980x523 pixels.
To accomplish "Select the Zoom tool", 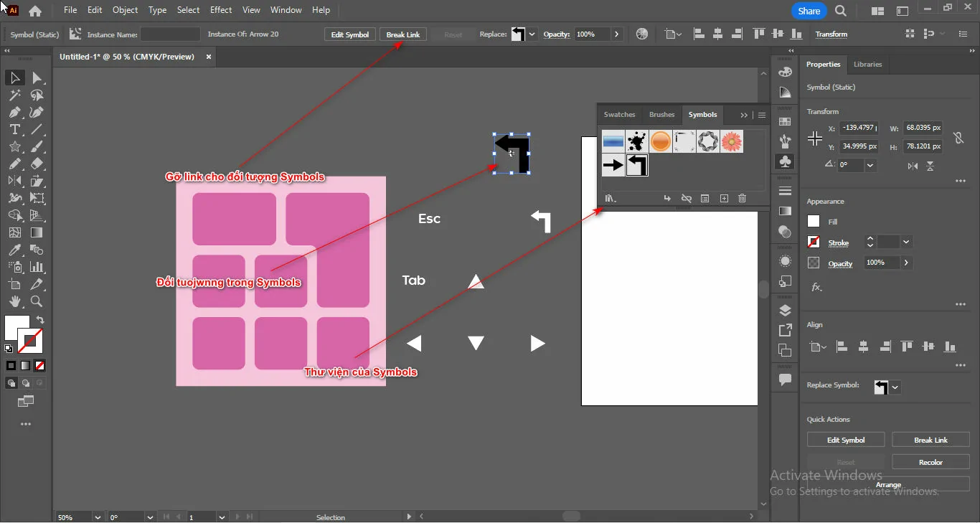I will [x=37, y=302].
